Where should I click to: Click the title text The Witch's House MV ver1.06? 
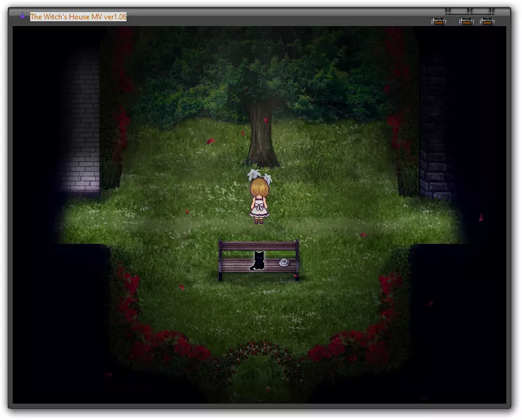78,17
